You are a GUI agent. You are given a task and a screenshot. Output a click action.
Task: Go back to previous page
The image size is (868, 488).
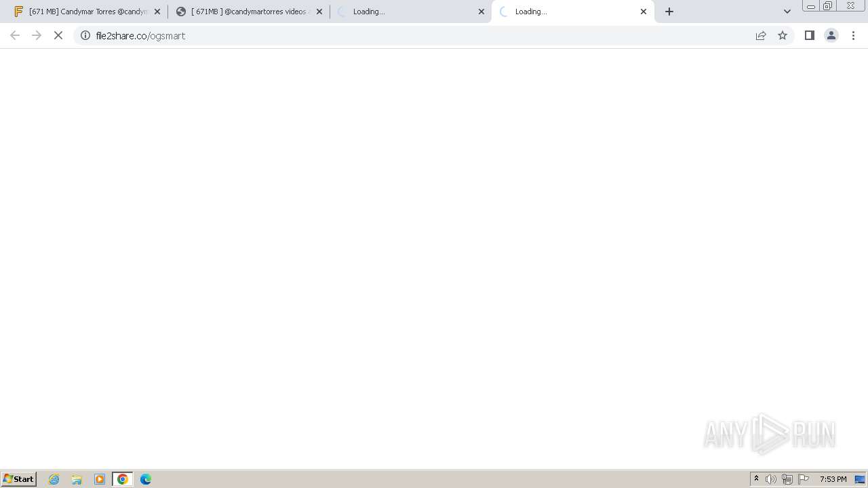click(x=15, y=35)
